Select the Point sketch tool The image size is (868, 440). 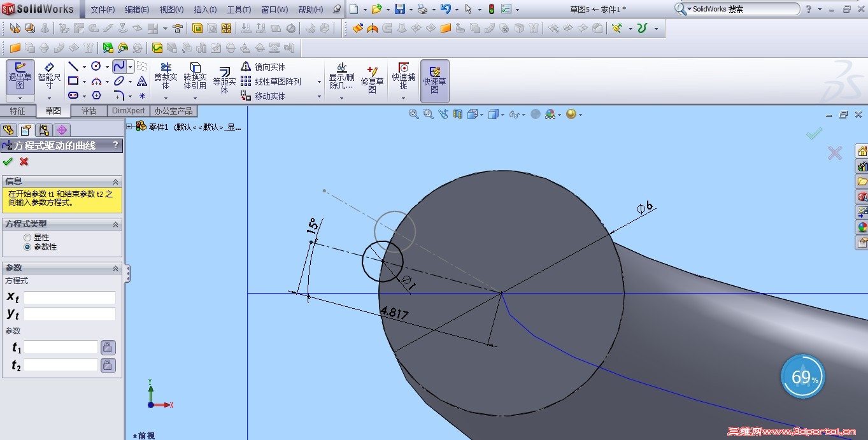pyautogui.click(x=142, y=96)
